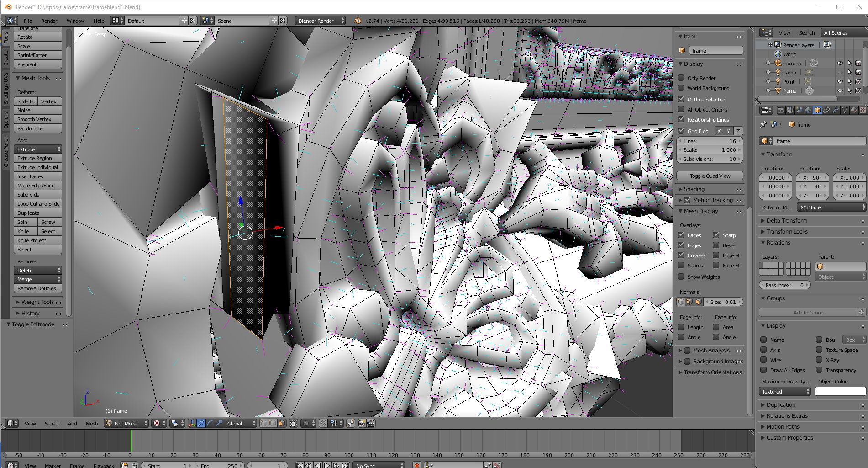Uncheck Relationship Lines option

681,119
